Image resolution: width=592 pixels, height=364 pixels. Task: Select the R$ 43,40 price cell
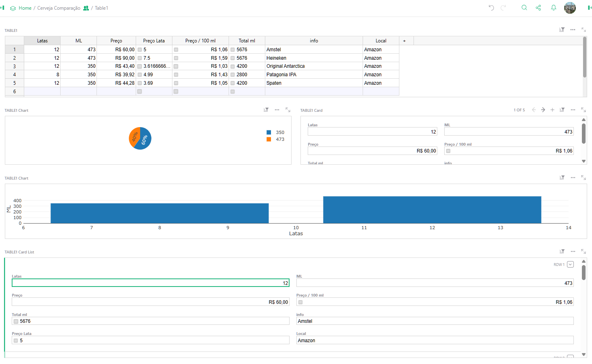pyautogui.click(x=116, y=66)
